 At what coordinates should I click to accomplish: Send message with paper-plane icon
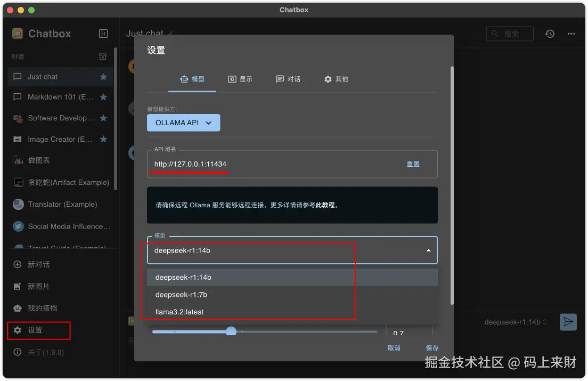click(x=568, y=322)
